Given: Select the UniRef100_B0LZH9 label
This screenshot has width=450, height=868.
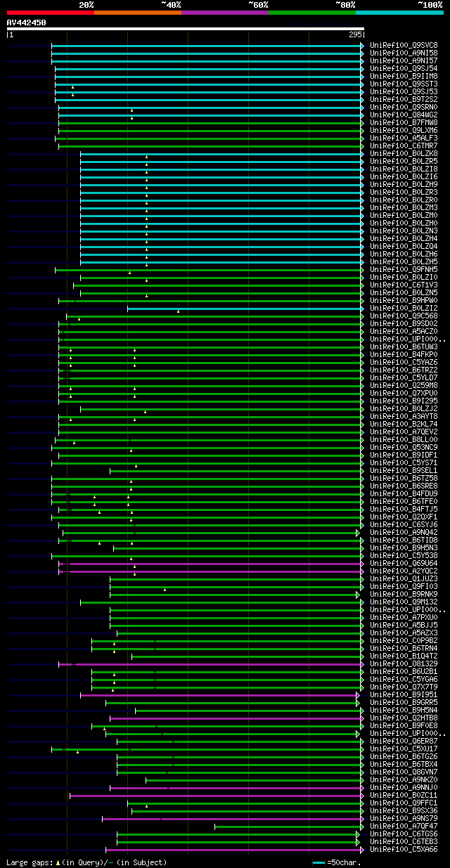Looking at the screenshot, I should [404, 184].
